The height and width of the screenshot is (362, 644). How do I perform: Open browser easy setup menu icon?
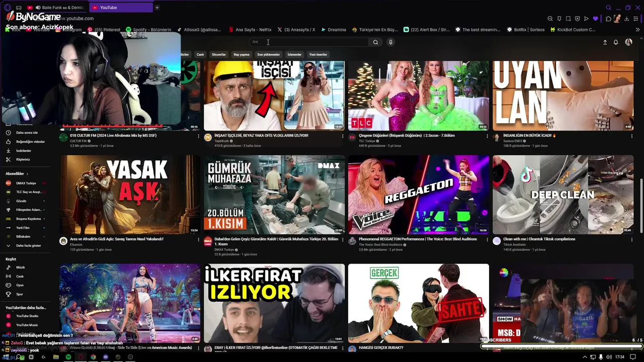click(636, 19)
